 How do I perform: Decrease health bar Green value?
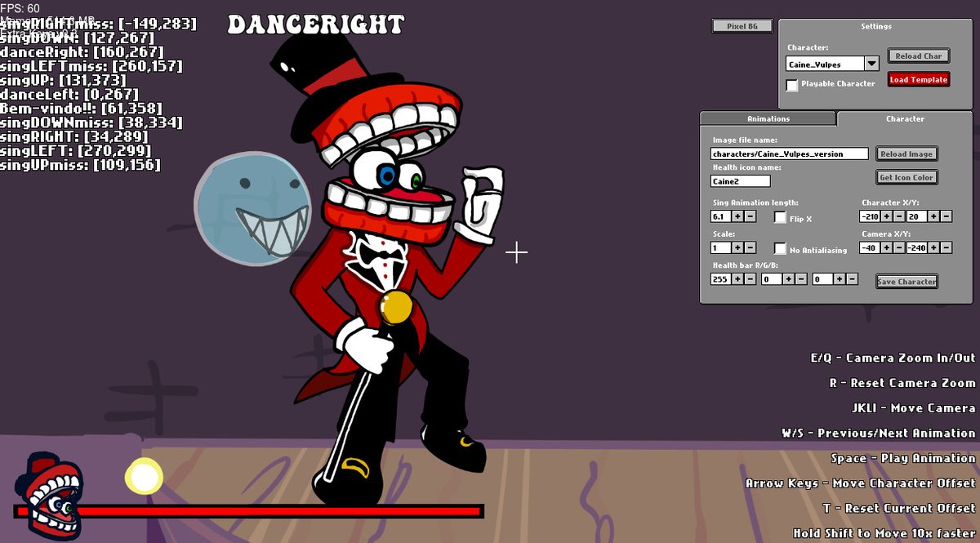pyautogui.click(x=801, y=278)
